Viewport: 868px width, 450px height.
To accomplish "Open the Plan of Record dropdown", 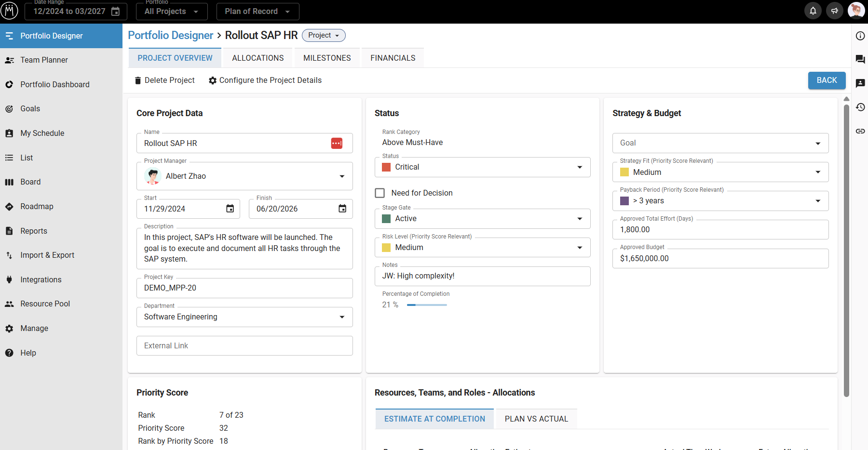I will coord(258,12).
